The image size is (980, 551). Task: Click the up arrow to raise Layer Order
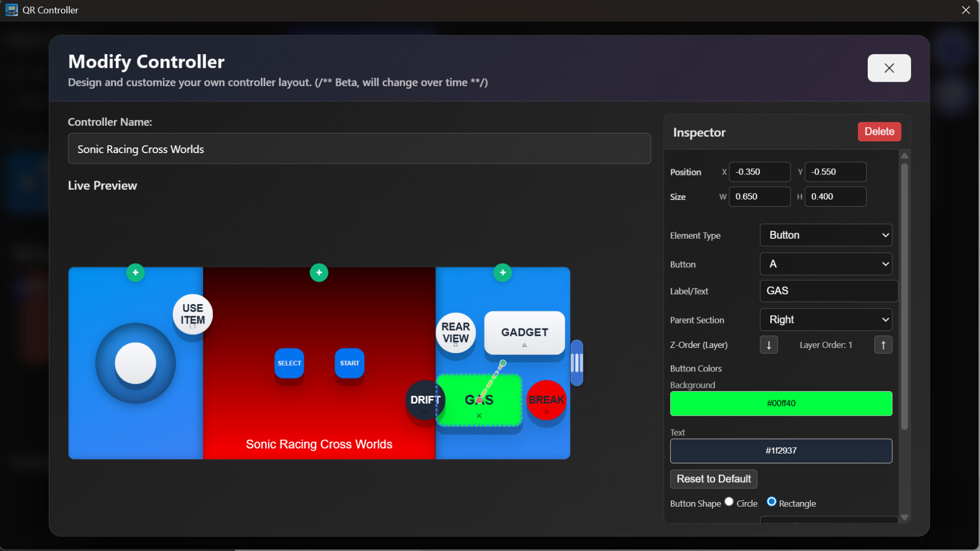click(883, 345)
